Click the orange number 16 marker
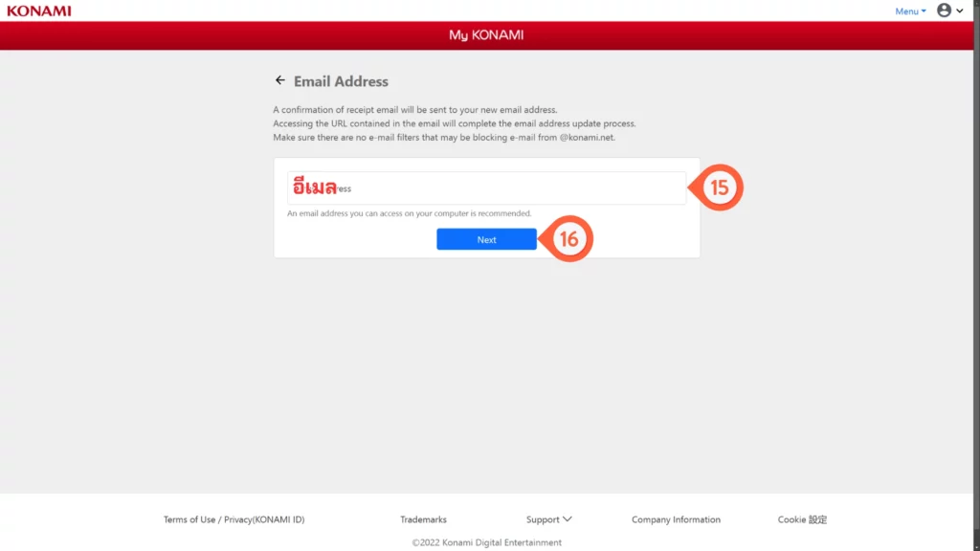The height and width of the screenshot is (551, 980). coord(568,239)
